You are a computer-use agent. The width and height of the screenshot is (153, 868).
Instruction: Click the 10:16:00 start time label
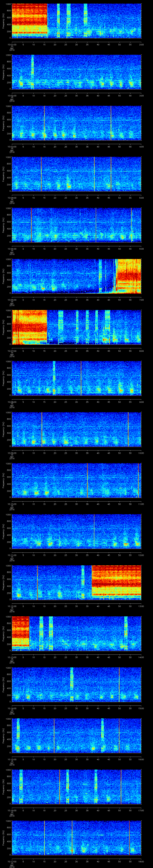pyautogui.click(x=12, y=811)
